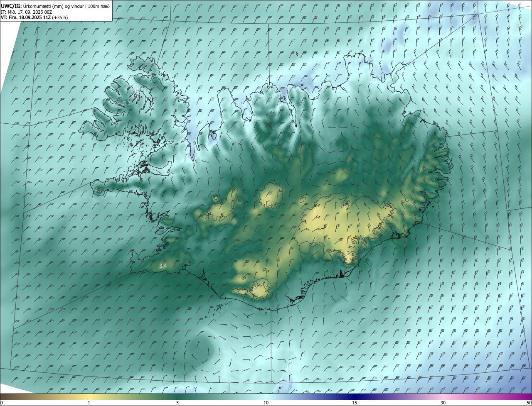Click the colorbar tick label 1

tap(89, 403)
